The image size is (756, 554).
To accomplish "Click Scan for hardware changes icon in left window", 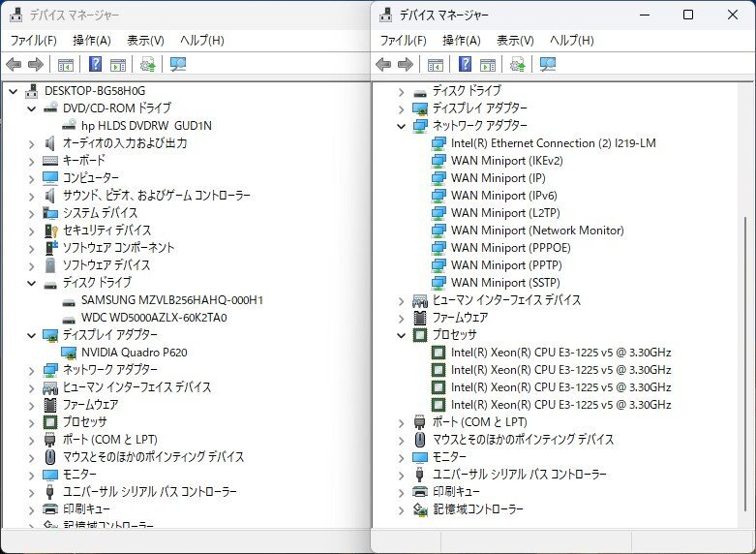I will coord(178,64).
